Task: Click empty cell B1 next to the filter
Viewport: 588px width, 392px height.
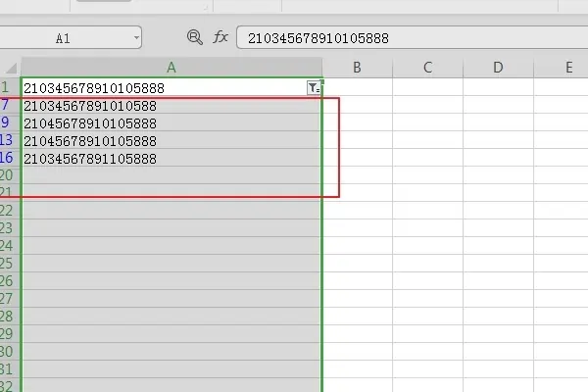Action: pos(357,88)
